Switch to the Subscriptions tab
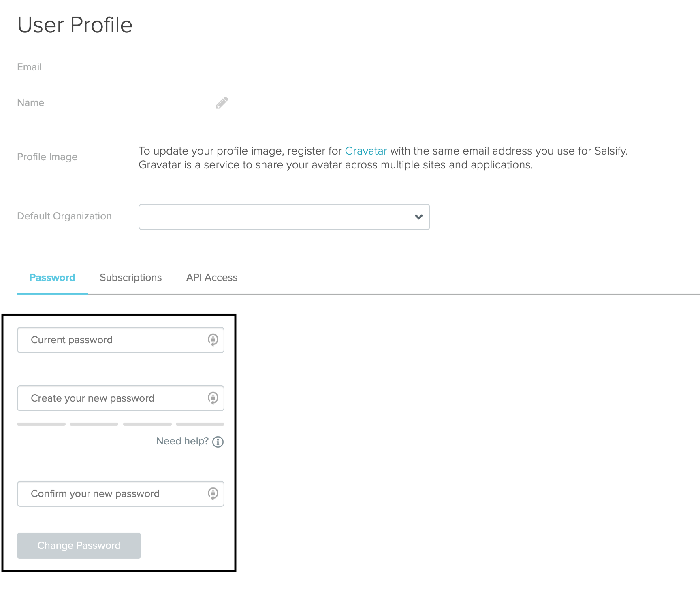This screenshot has height=591, width=700. point(130,278)
